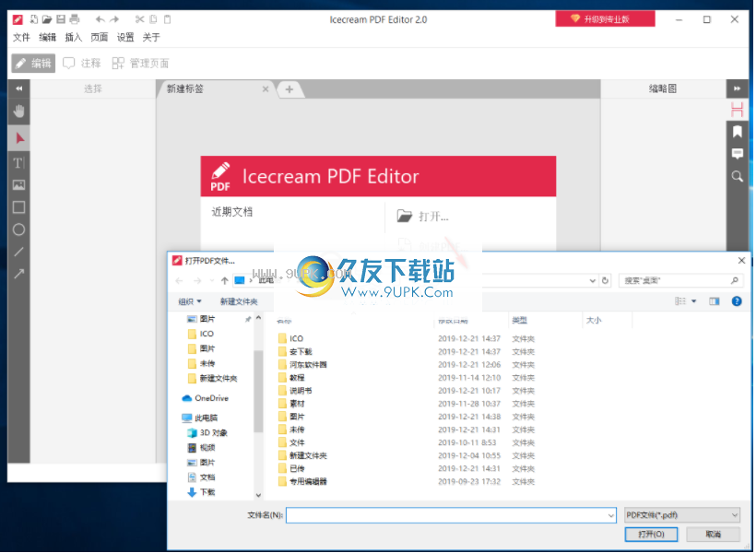Open the 页面 menu
Image resolution: width=756 pixels, height=553 pixels.
(100, 37)
